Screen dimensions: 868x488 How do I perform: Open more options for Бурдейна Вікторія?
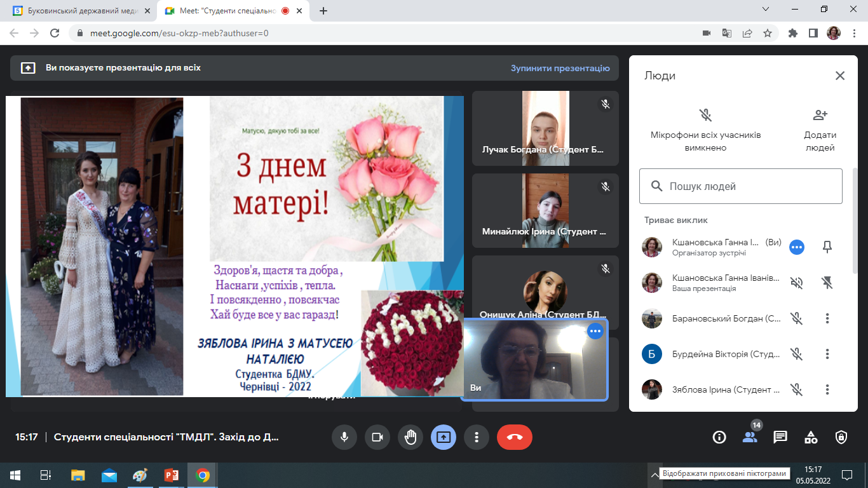point(827,354)
